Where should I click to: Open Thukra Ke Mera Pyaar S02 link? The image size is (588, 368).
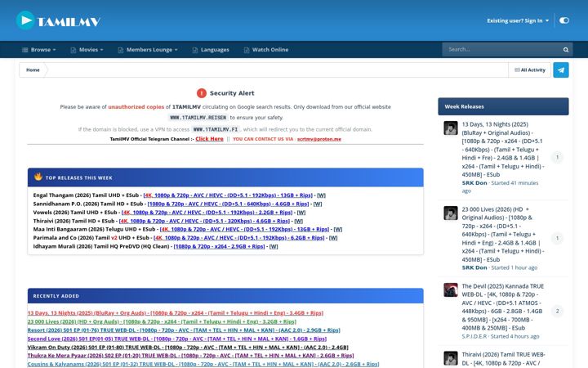[x=190, y=356]
